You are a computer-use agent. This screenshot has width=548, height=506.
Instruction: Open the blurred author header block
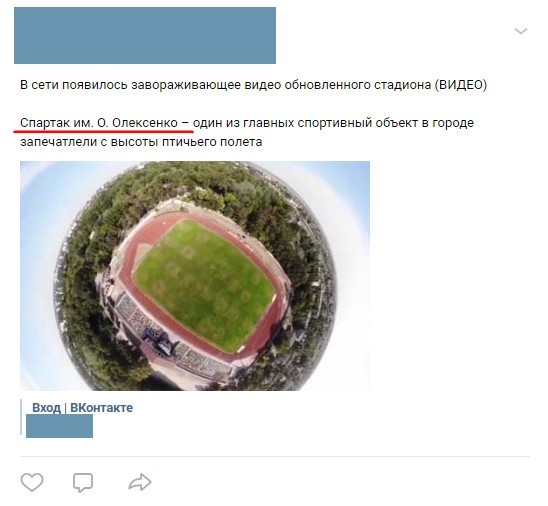point(145,35)
